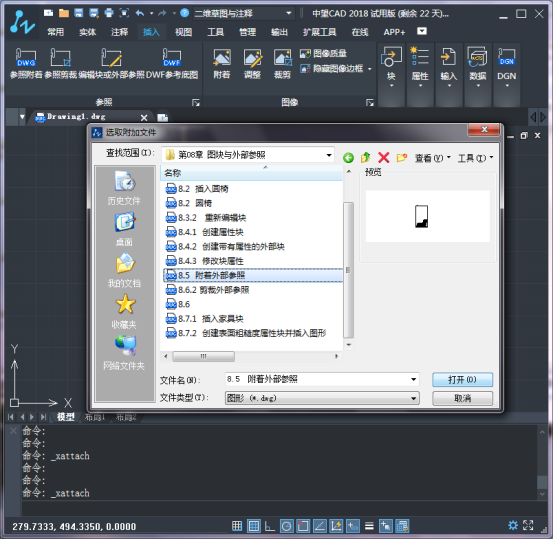Expand the look-in folder dropdown

coord(329,155)
